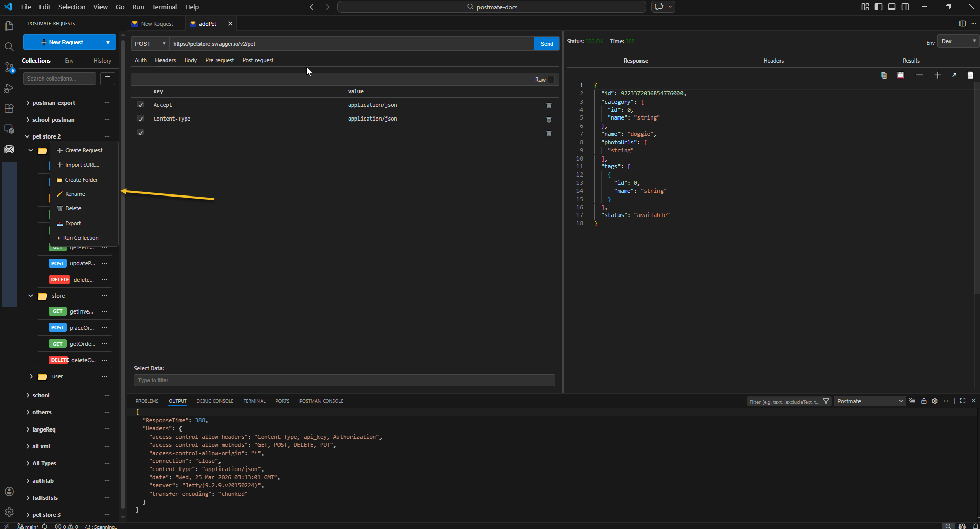Viewport: 980px width, 529px height.
Task: Select Run Collection from the context menu
Action: tap(81, 238)
